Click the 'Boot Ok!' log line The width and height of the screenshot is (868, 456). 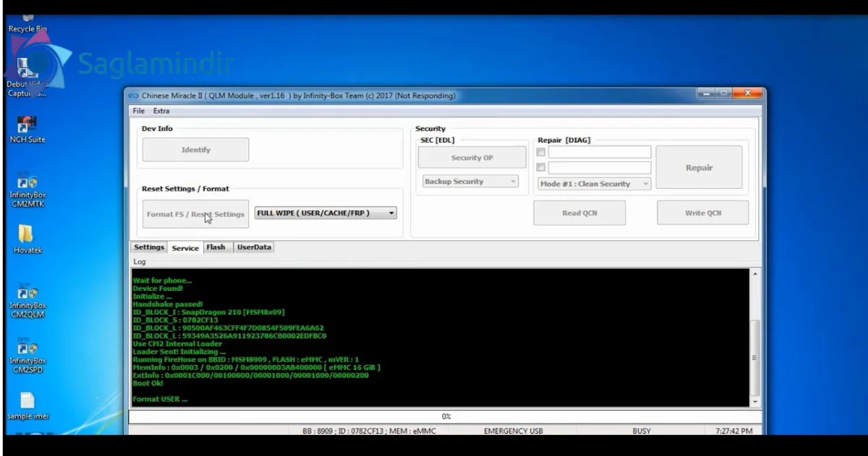148,383
